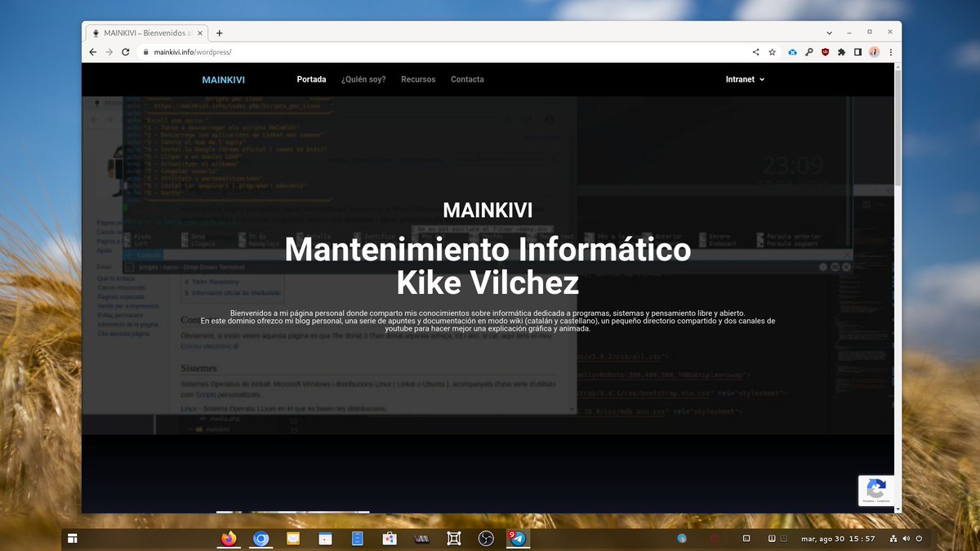This screenshot has height=551, width=980.
Task: Open the power menu icon
Action: [920, 539]
